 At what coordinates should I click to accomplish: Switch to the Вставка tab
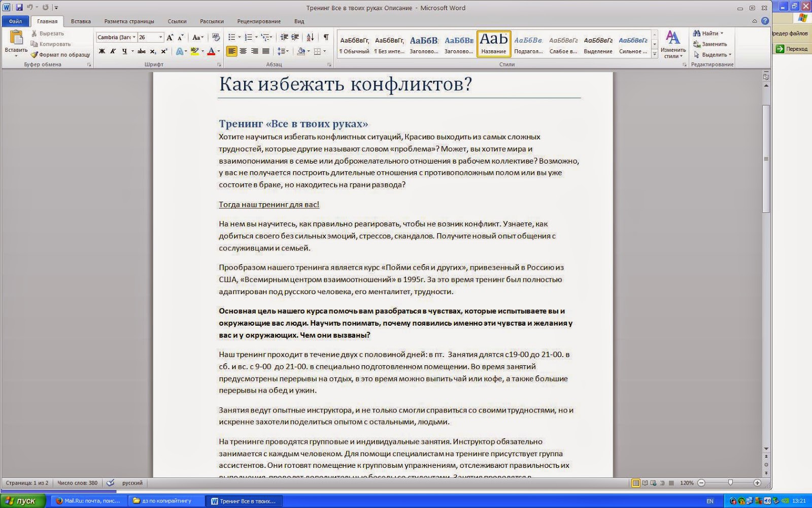coord(81,21)
